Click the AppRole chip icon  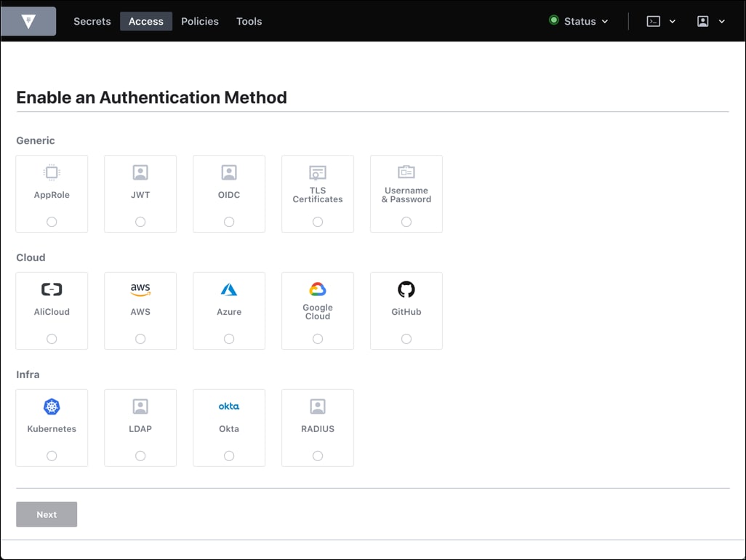(x=52, y=172)
